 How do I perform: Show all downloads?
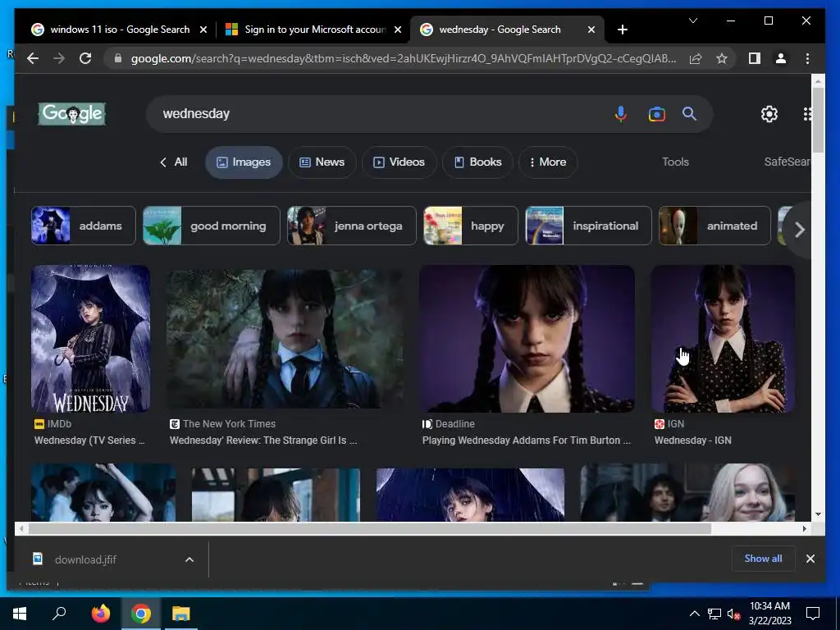pyautogui.click(x=763, y=559)
